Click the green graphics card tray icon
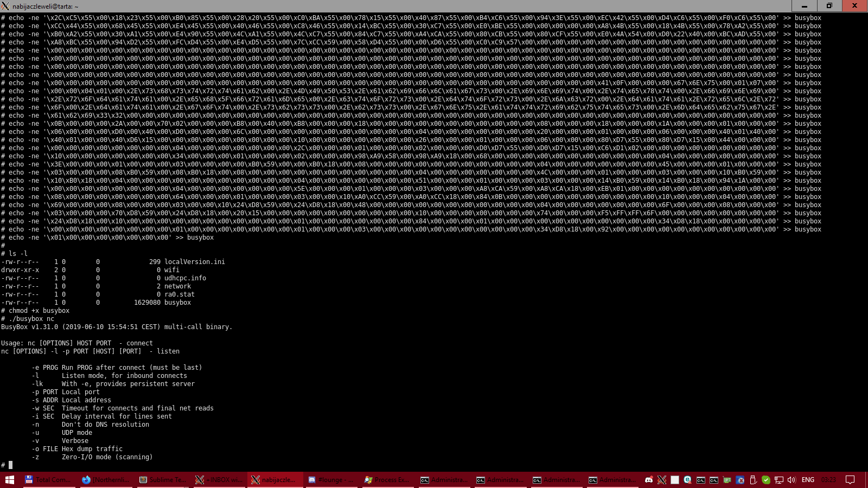The height and width of the screenshot is (488, 868). pyautogui.click(x=727, y=480)
